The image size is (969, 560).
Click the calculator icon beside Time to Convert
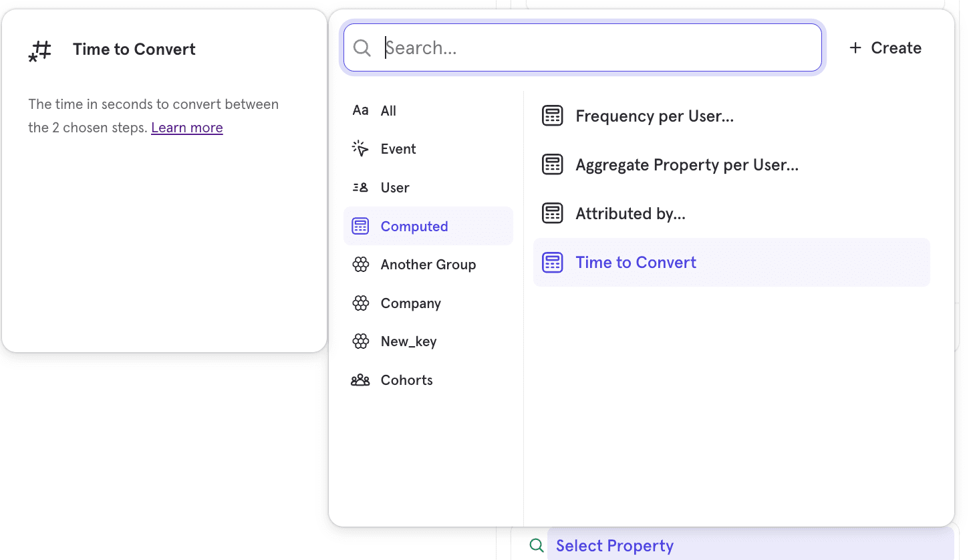(552, 263)
